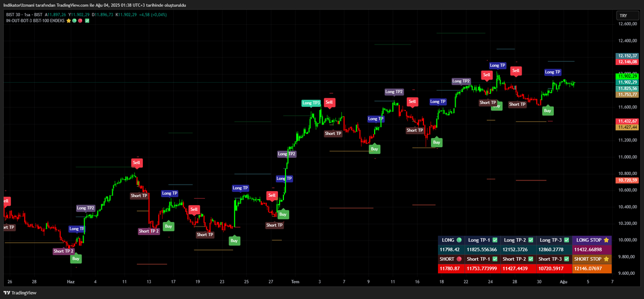Screen dimensions: 644x299
Task: Click the 11.753,77 price axis label
Action: coord(627,94)
